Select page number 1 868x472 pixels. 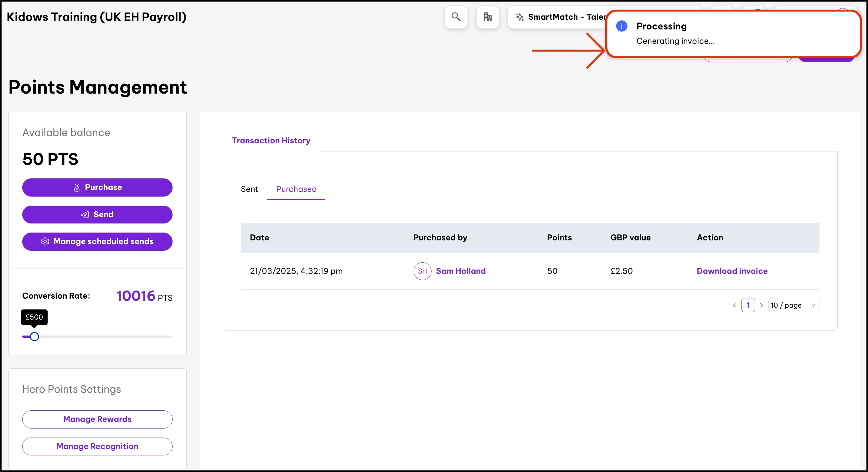click(748, 305)
